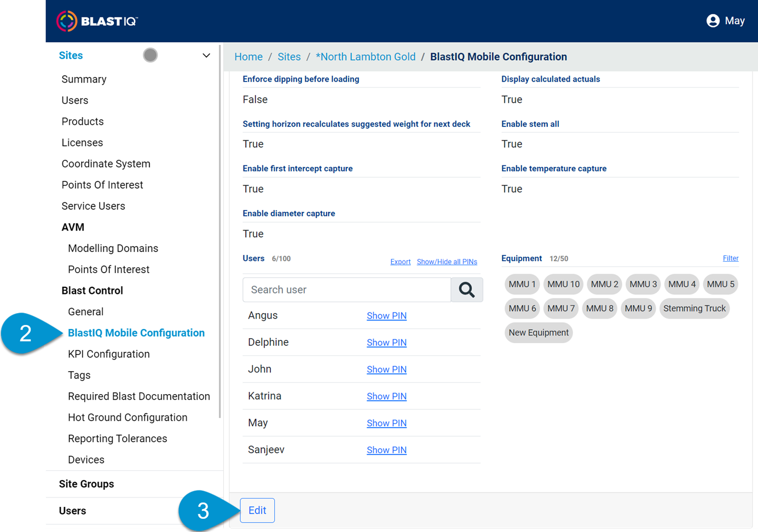
Task: Click Show/Hide all PINs link
Action: [x=447, y=262]
